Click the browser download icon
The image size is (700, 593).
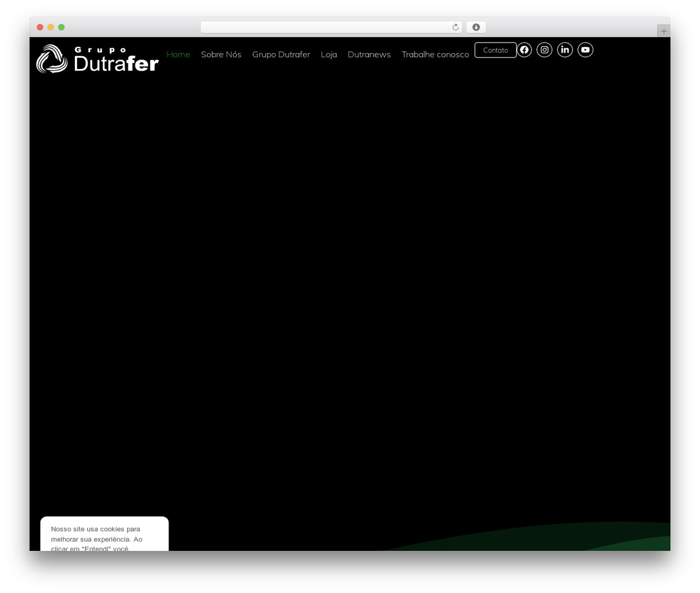click(476, 27)
